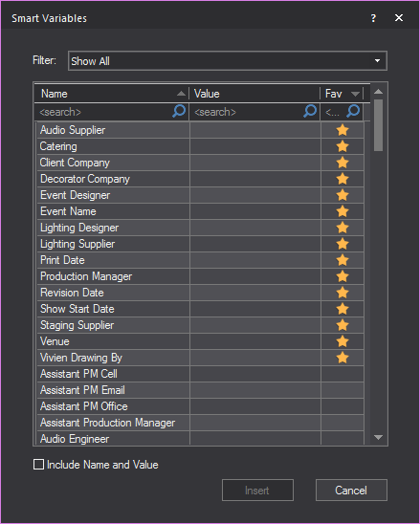Click the Cancel button
The height and width of the screenshot is (524, 420).
click(351, 491)
